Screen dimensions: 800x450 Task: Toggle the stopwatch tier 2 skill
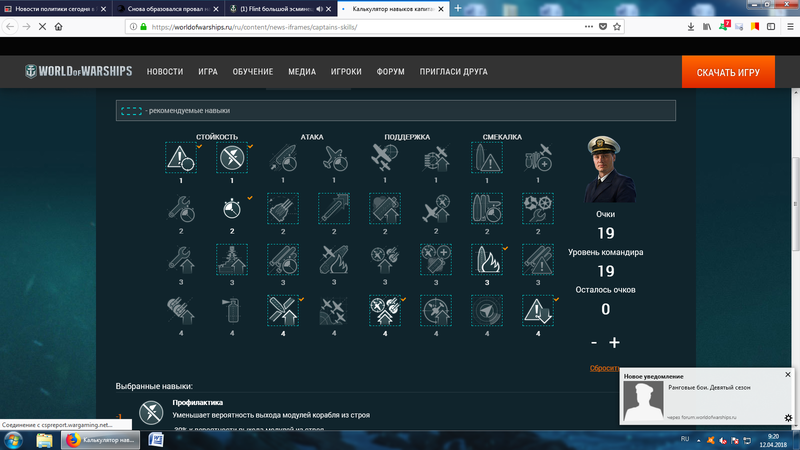232,209
